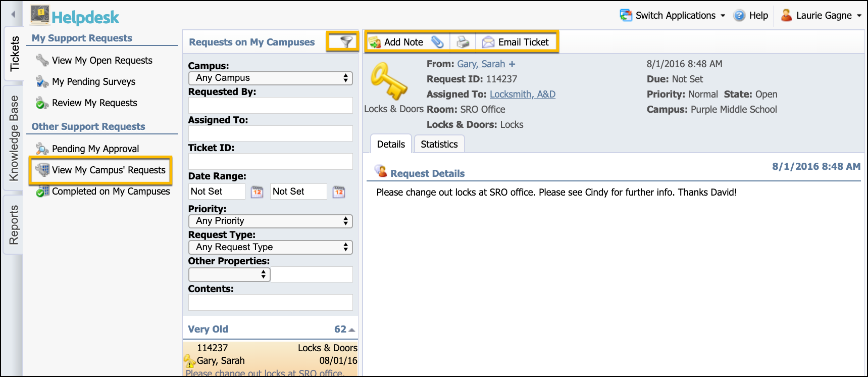This screenshot has height=377, width=868.
Task: Click the icon beside Pending My Approval
Action: pos(42,149)
